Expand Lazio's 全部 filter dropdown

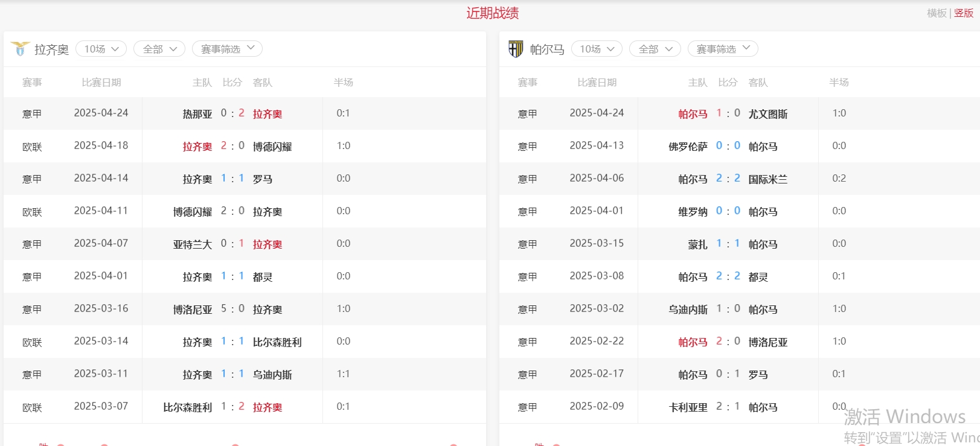coord(159,49)
